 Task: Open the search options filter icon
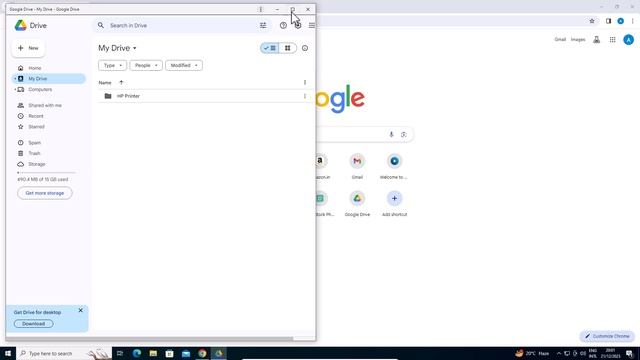(263, 25)
